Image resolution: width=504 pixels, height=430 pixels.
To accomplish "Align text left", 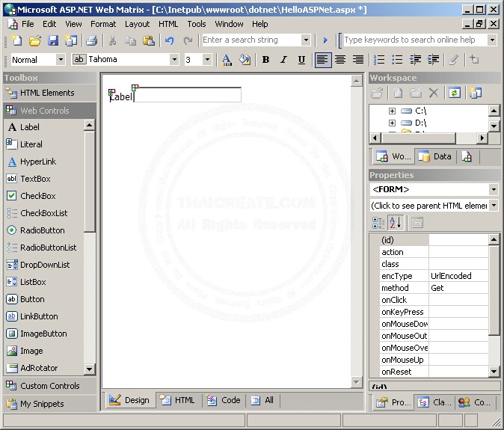I will (323, 60).
